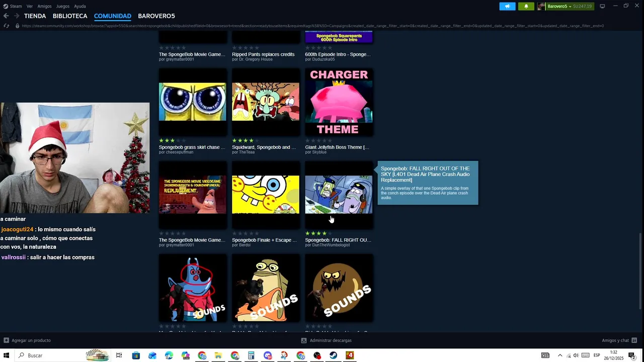Visit author Skyblue's page
This screenshot has height=362, width=644.
316,152
